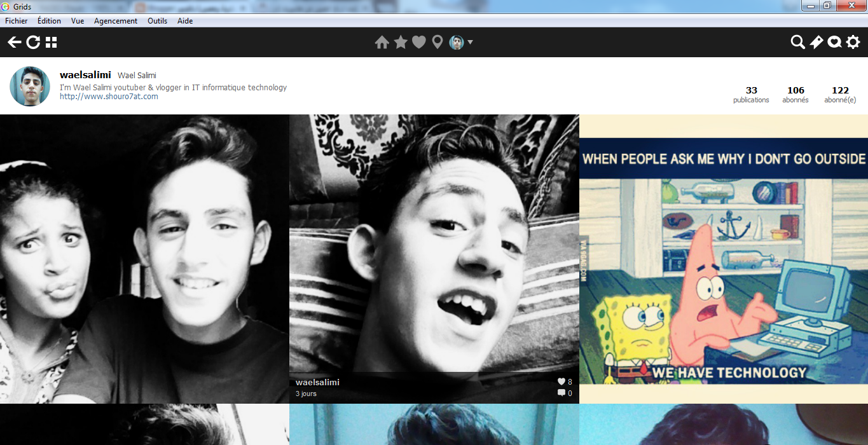Open the http://www.shouro7at.com link

click(x=109, y=97)
